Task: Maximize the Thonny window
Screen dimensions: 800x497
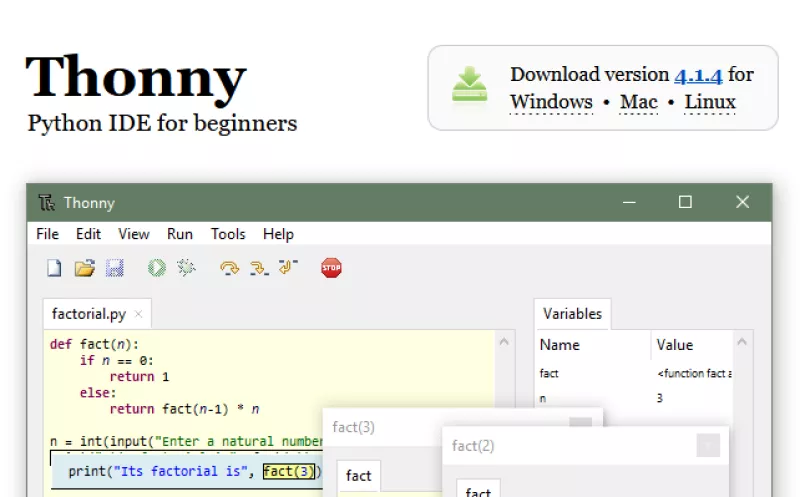Action: [x=685, y=202]
